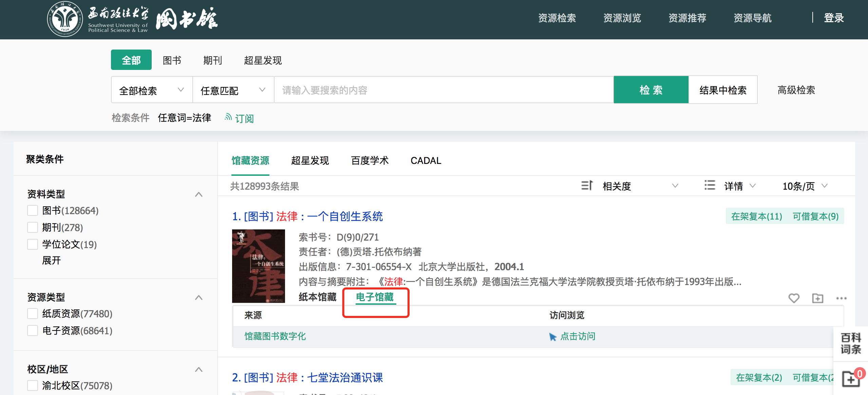The height and width of the screenshot is (395, 868).
Task: Collapse the 资料类型 filter section
Action: point(199,194)
